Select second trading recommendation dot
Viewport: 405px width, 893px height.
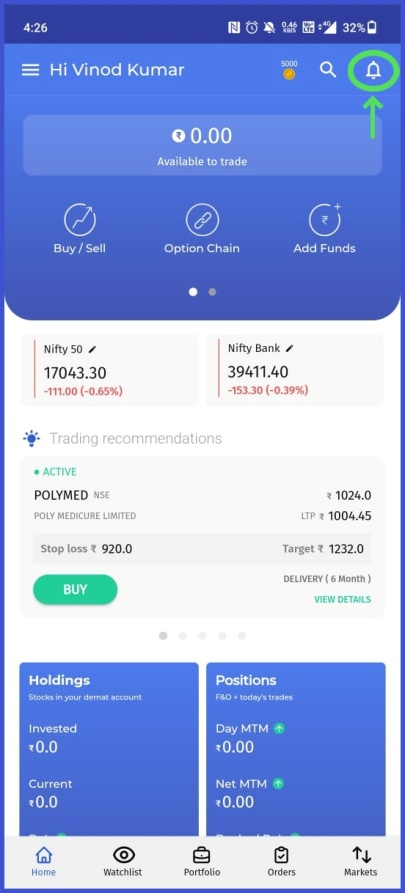183,636
